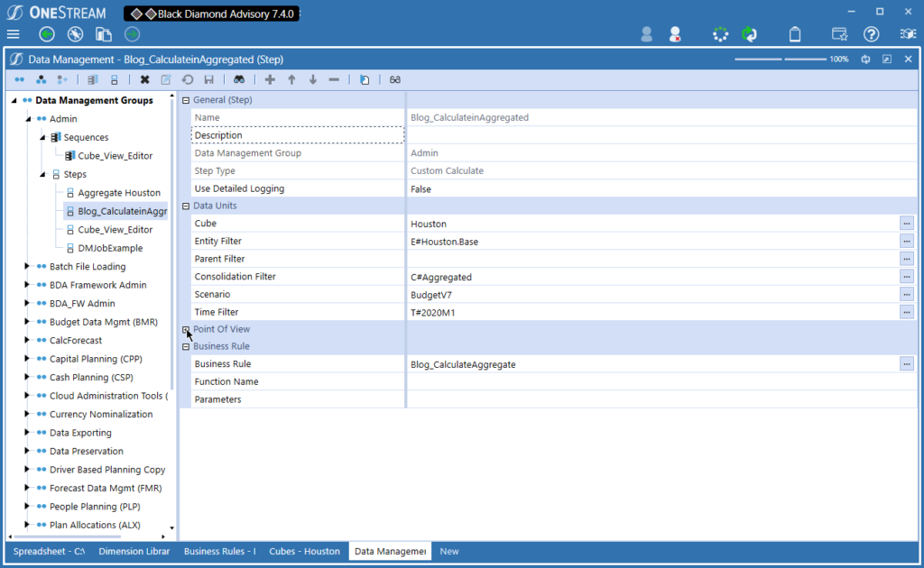Viewport: 924px width, 568px height.
Task: Open ellipsis editor for Consolidation Filter
Action: coord(906,277)
